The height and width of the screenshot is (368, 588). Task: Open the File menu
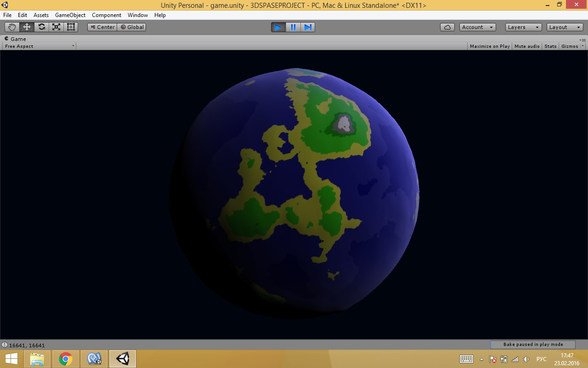pyautogui.click(x=7, y=15)
